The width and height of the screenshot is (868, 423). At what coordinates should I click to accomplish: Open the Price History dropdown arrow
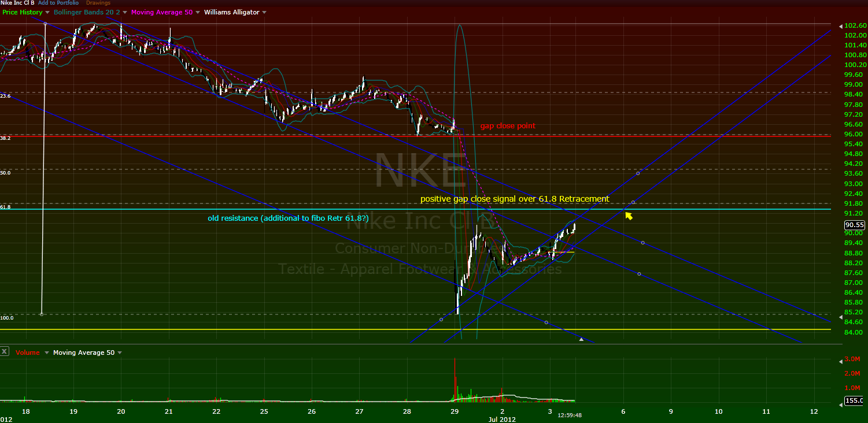(47, 12)
